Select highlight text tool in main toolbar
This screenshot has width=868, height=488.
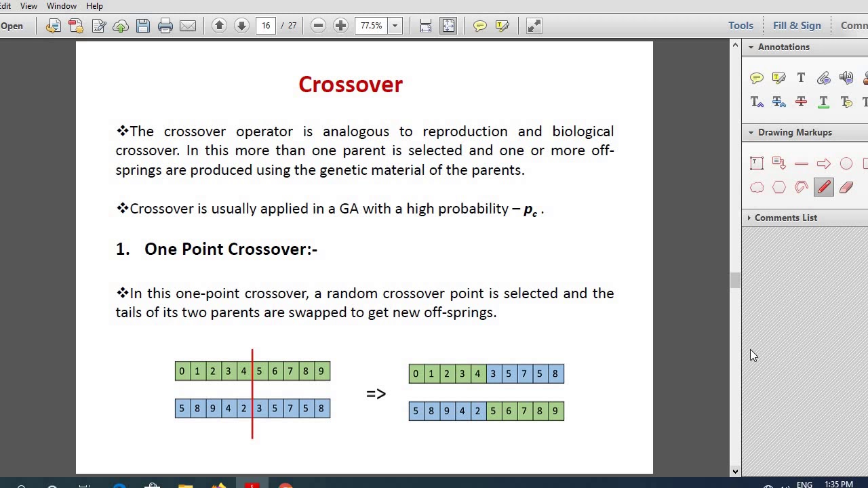point(502,26)
